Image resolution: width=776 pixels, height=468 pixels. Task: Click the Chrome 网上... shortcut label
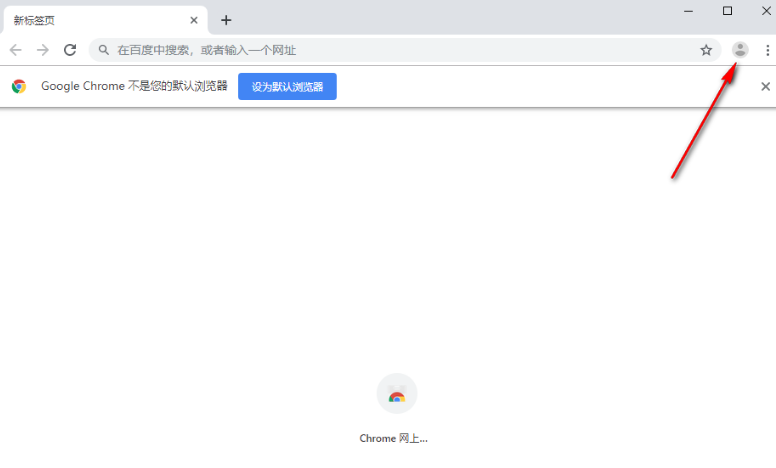click(393, 438)
